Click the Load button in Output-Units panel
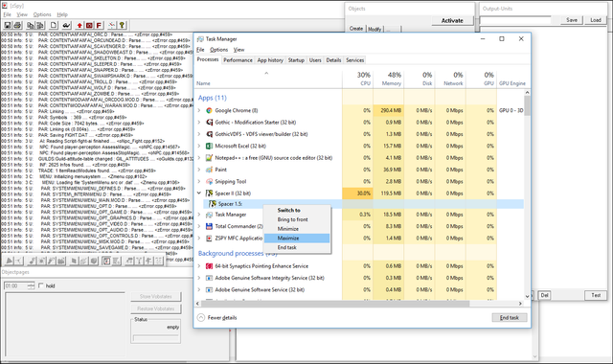 596,20
